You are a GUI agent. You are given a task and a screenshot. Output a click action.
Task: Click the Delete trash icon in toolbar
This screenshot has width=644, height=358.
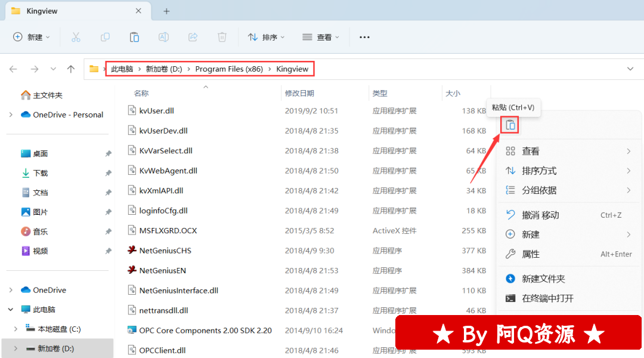pos(222,38)
